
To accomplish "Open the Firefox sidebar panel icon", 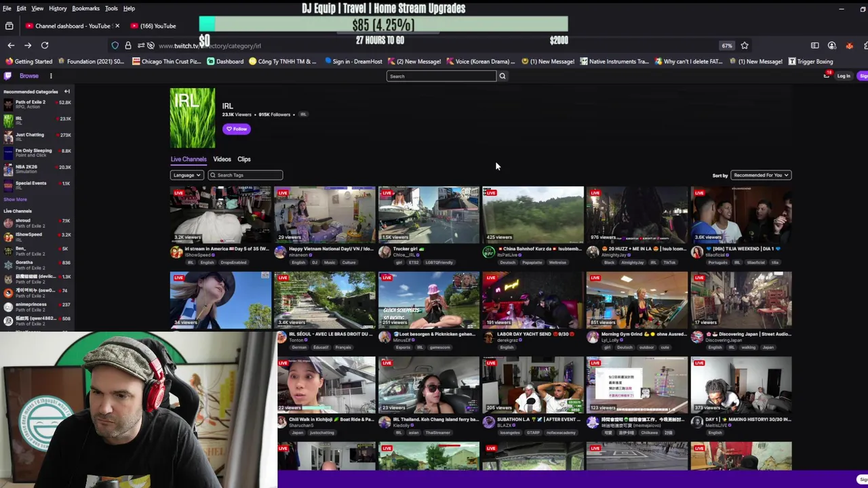I will click(x=814, y=45).
